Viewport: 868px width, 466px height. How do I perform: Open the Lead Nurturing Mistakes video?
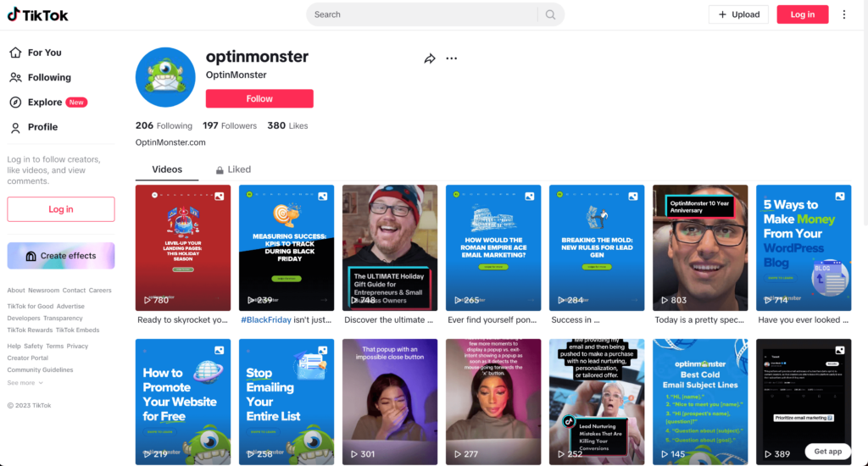597,402
